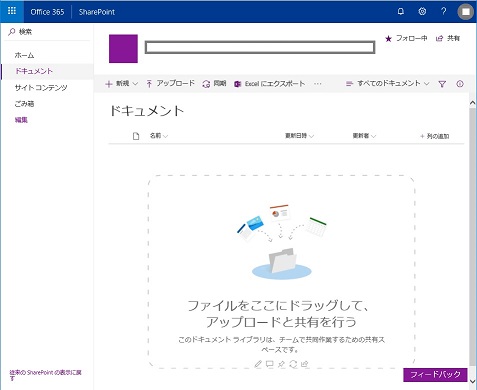This screenshot has height=390, width=477.
Task: Expand the 新規 dropdown chevron
Action: click(135, 84)
